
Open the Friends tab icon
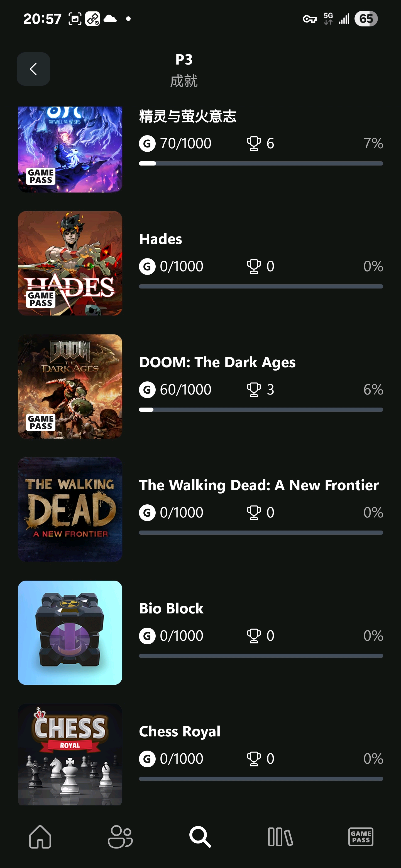(120, 836)
